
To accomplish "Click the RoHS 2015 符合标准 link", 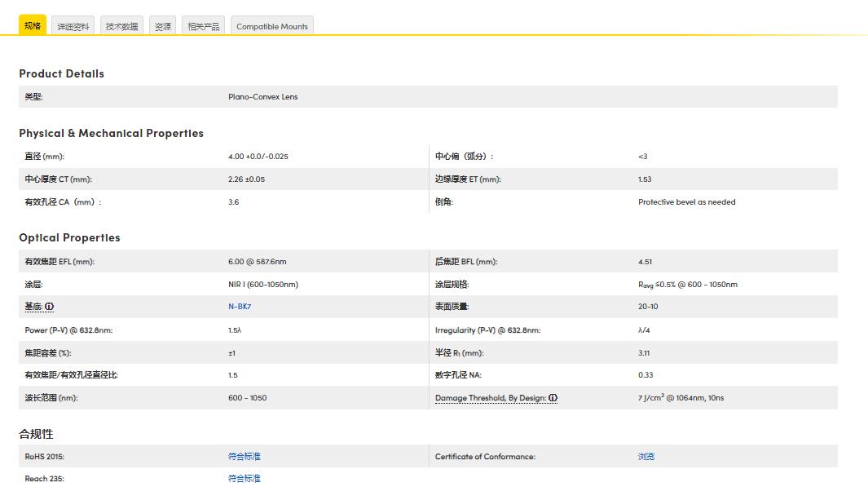I will (245, 457).
